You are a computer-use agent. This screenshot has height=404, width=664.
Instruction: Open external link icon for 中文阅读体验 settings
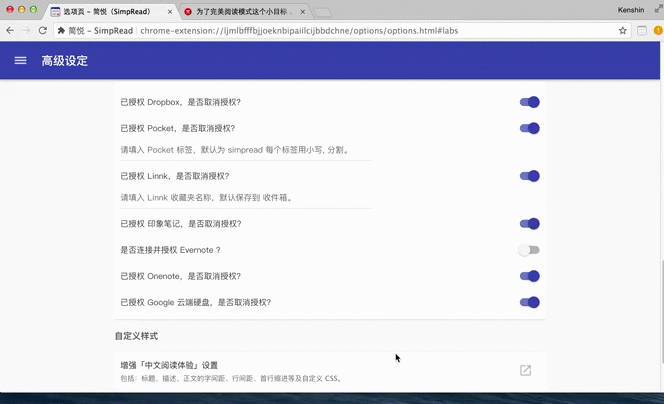[x=525, y=370]
